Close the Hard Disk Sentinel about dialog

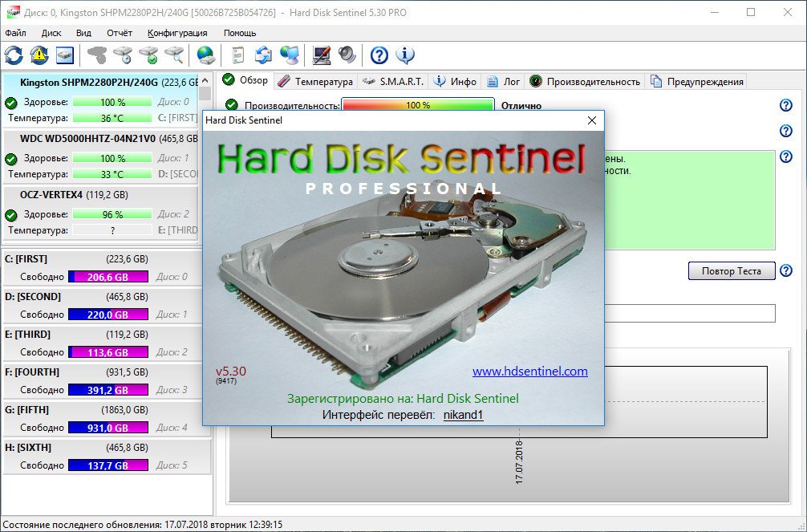pyautogui.click(x=592, y=120)
